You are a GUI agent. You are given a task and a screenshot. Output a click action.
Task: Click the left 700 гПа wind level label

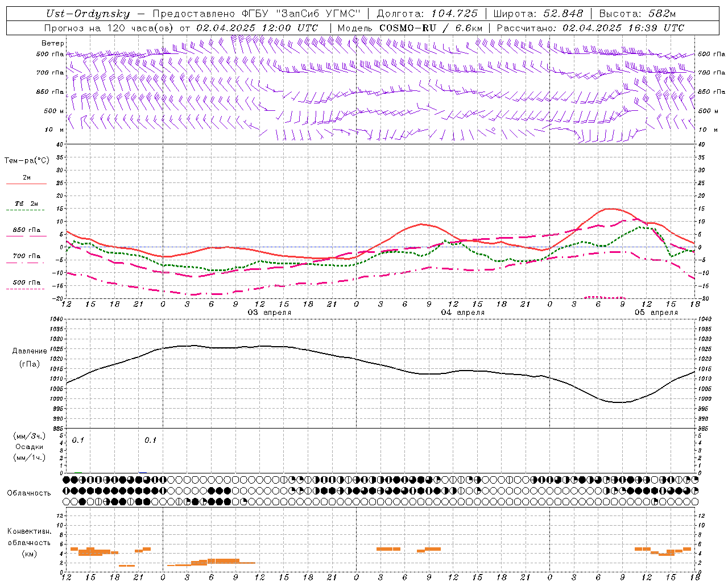pos(50,73)
